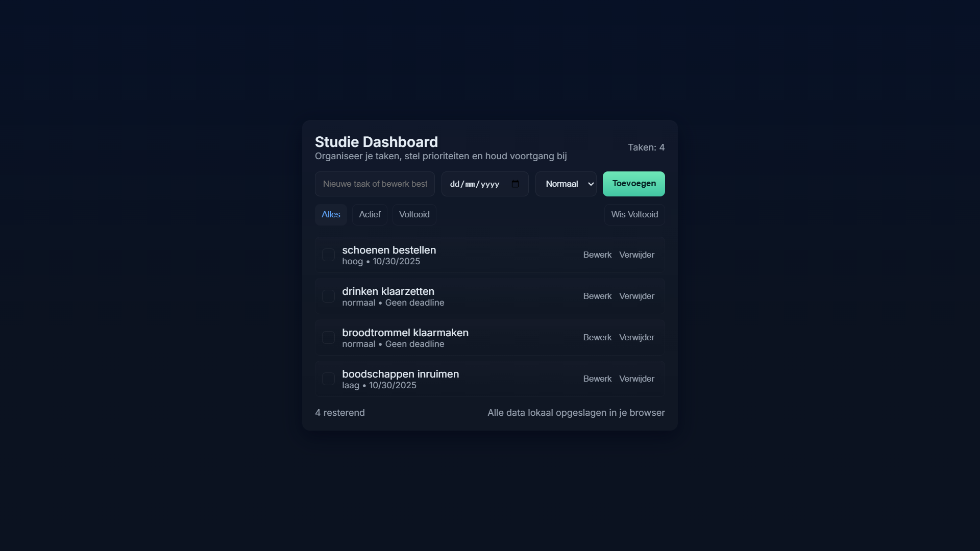Click Wis Voltooid to clear completed
Image resolution: width=980 pixels, height=551 pixels.
coord(634,215)
